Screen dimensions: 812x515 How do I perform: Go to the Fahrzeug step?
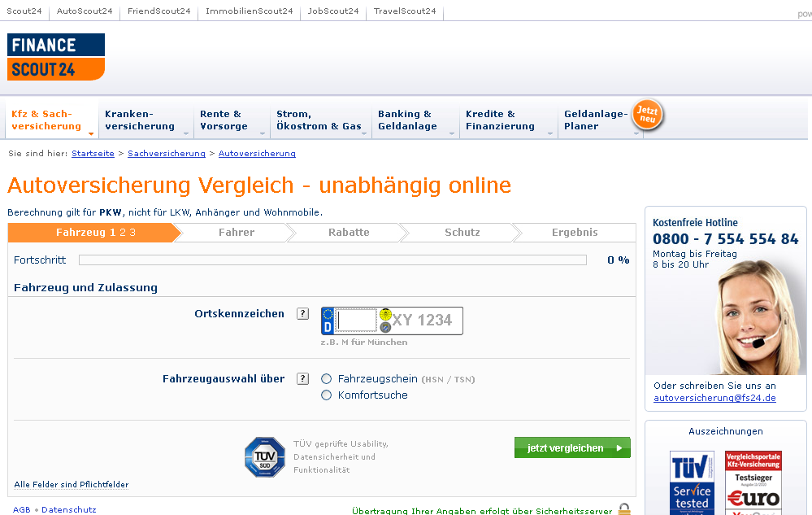[93, 233]
